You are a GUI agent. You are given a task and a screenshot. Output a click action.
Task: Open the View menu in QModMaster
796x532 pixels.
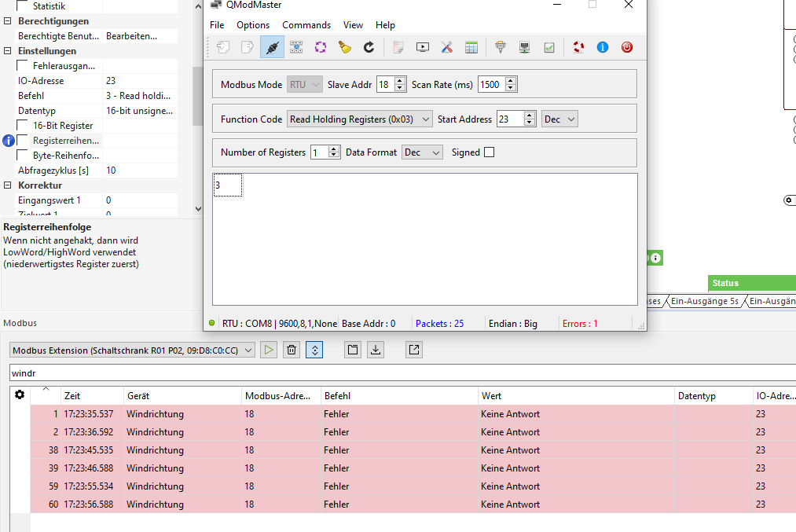tap(353, 25)
